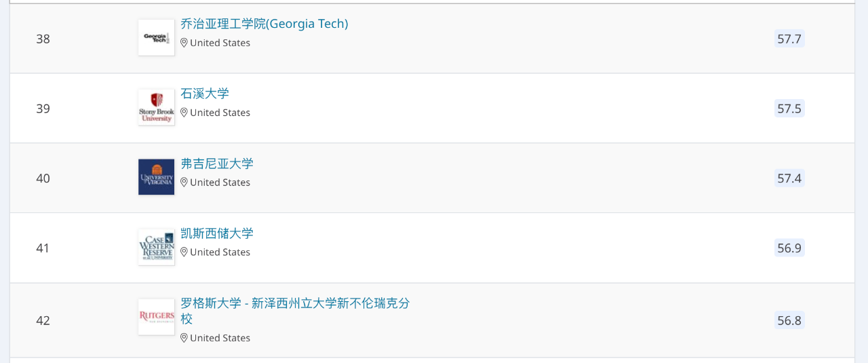The height and width of the screenshot is (363, 868).
Task: Click the Case Western Reserve logo
Action: click(x=156, y=247)
